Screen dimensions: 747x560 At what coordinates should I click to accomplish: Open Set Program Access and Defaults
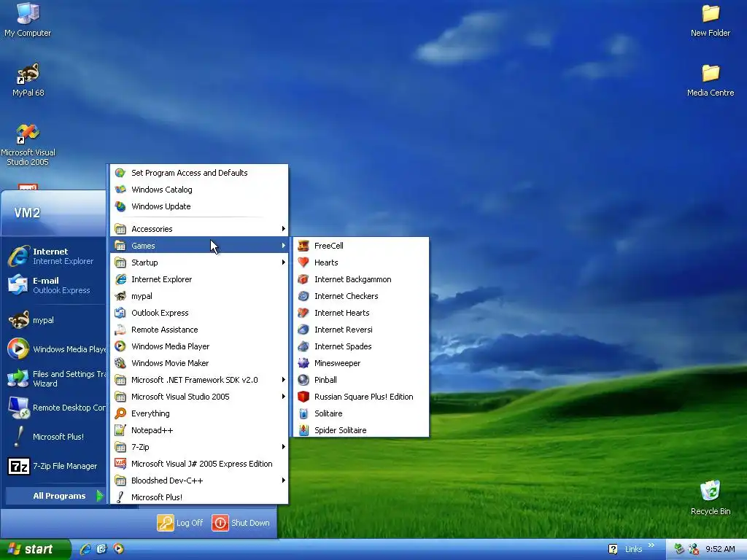click(x=199, y=173)
